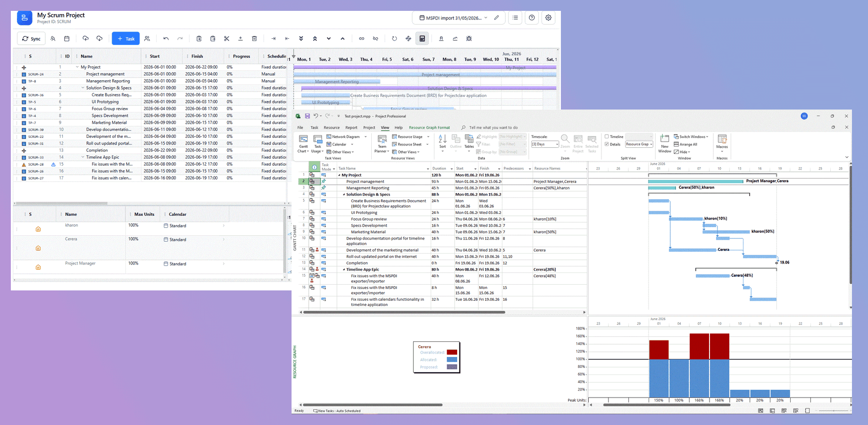This screenshot has height=425, width=868.
Task: Click the Sync button in Scrum app
Action: tap(32, 39)
